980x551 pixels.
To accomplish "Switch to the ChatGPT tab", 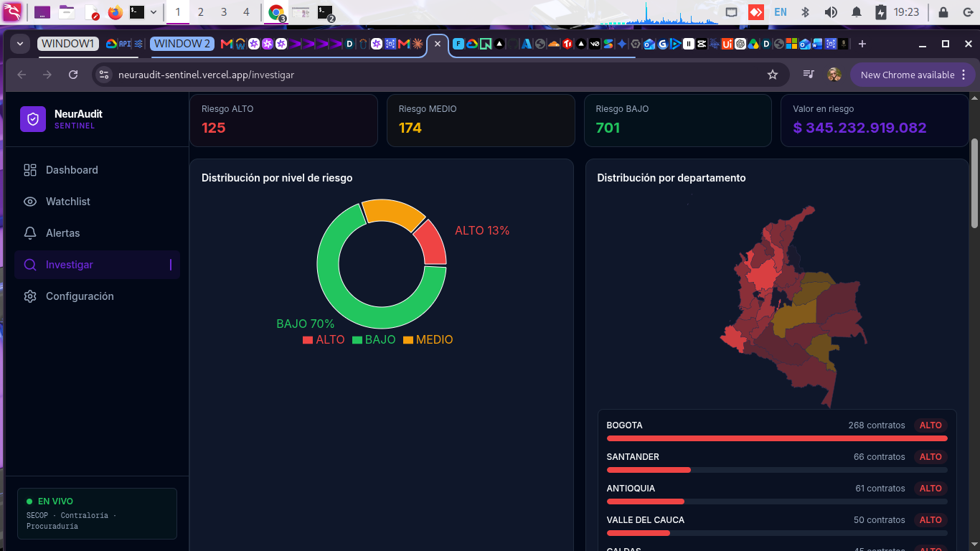I will 740,44.
